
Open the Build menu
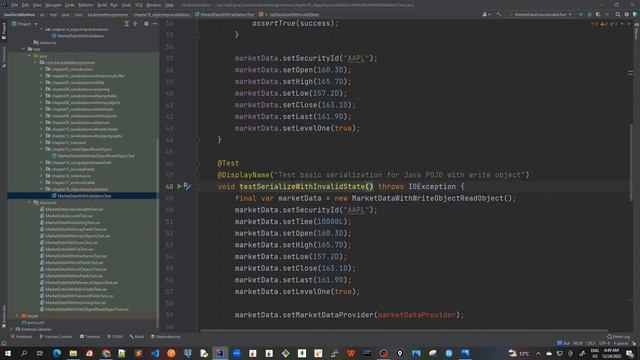(x=102, y=5)
